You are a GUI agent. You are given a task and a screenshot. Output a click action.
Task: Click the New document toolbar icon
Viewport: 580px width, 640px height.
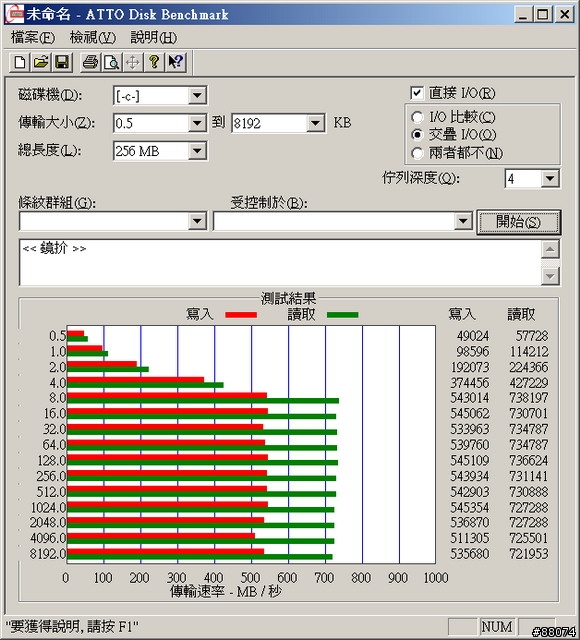point(20,62)
